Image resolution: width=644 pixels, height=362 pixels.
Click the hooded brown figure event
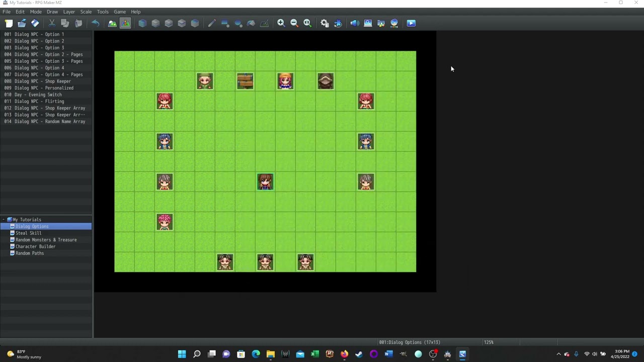pos(326,81)
